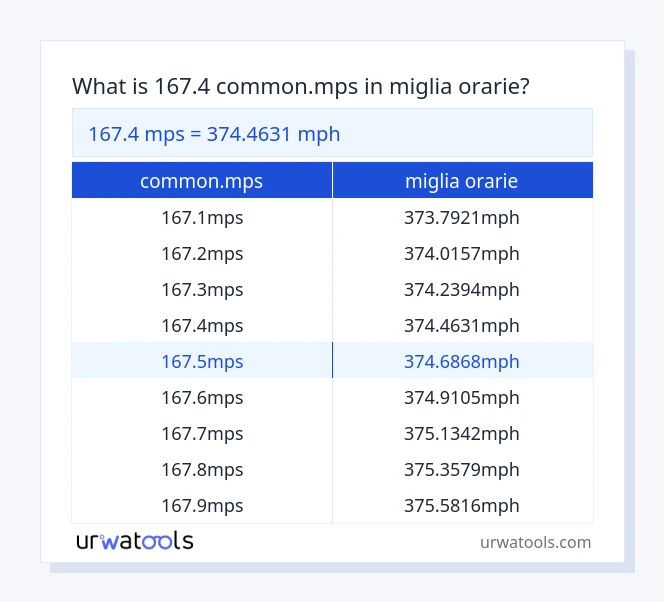This screenshot has width=664, height=602.
Task: Click the 167.8mps cell
Action: pyautogui.click(x=202, y=470)
